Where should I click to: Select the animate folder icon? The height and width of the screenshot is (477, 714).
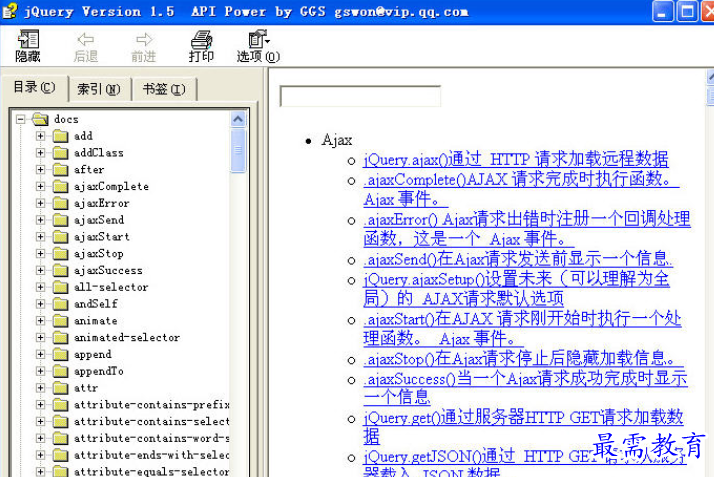tap(60, 321)
